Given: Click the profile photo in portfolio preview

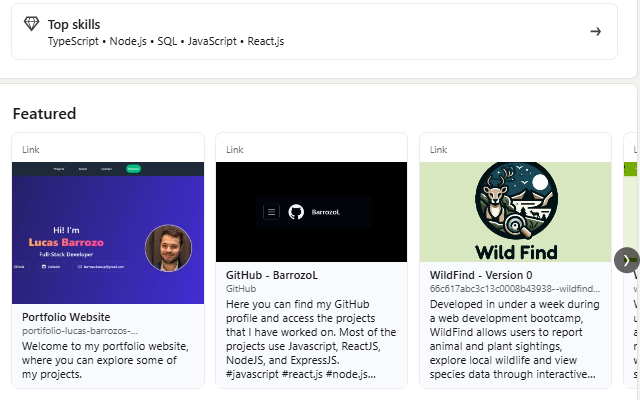Looking at the screenshot, I should coord(168,248).
